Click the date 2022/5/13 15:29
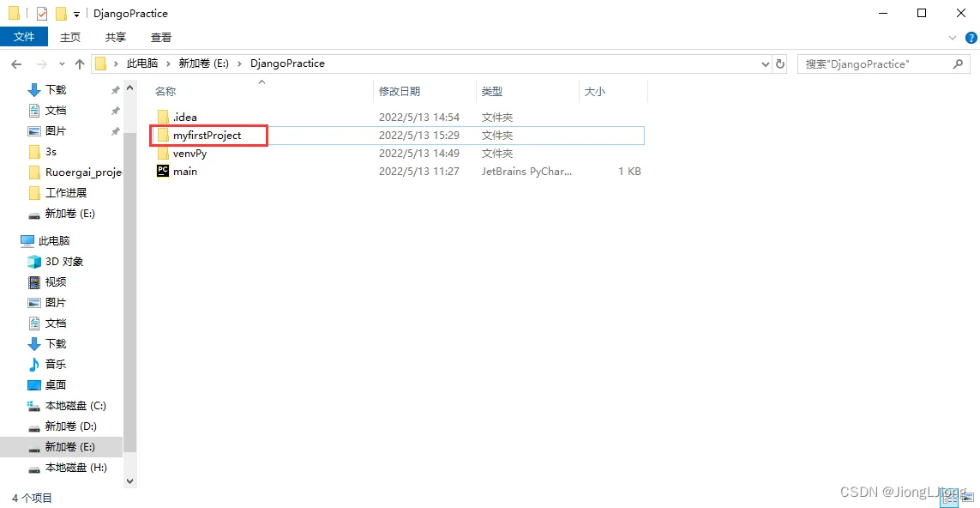The image size is (980, 508). coord(419,135)
